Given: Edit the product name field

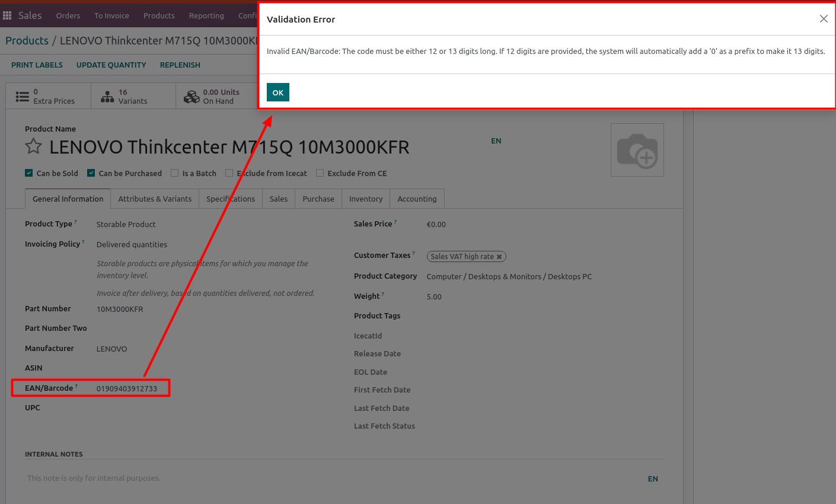Looking at the screenshot, I should tap(229, 147).
